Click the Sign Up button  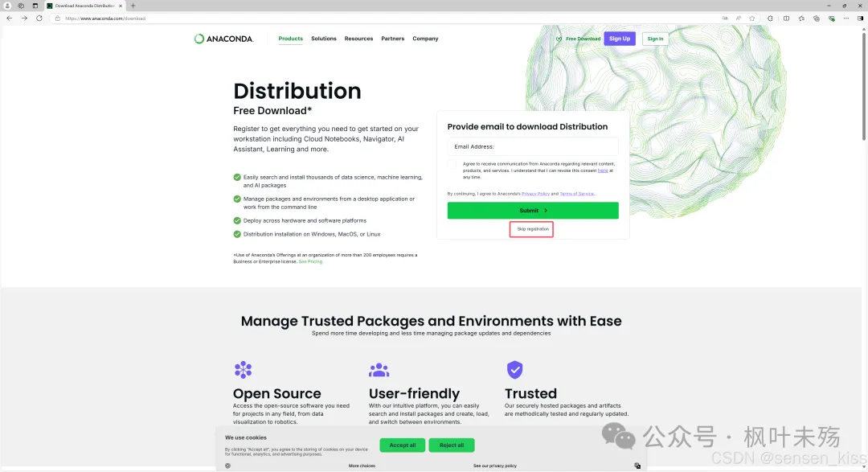click(620, 39)
